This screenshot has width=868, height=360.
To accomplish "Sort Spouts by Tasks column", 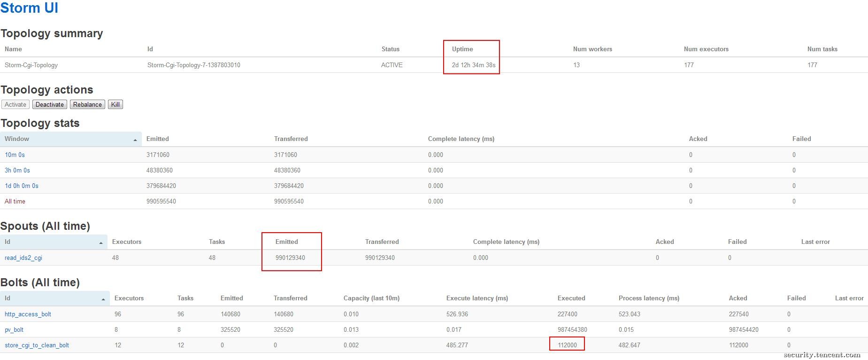I will pos(217,242).
